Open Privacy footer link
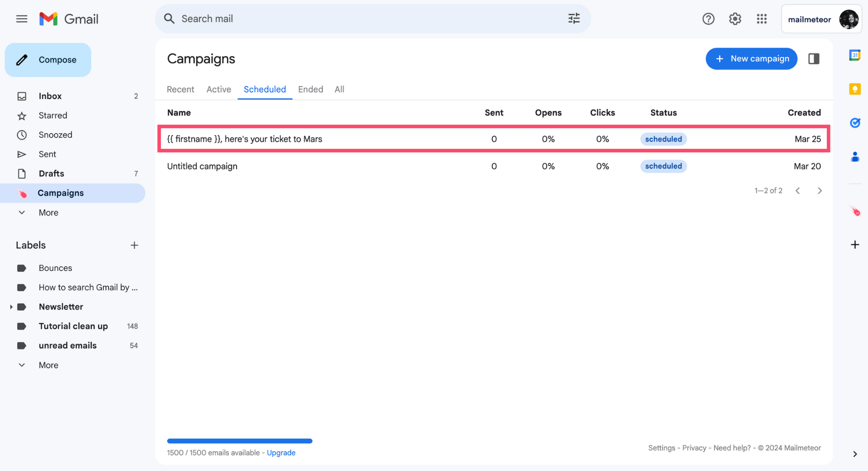Image resolution: width=868 pixels, height=471 pixels. click(694, 448)
